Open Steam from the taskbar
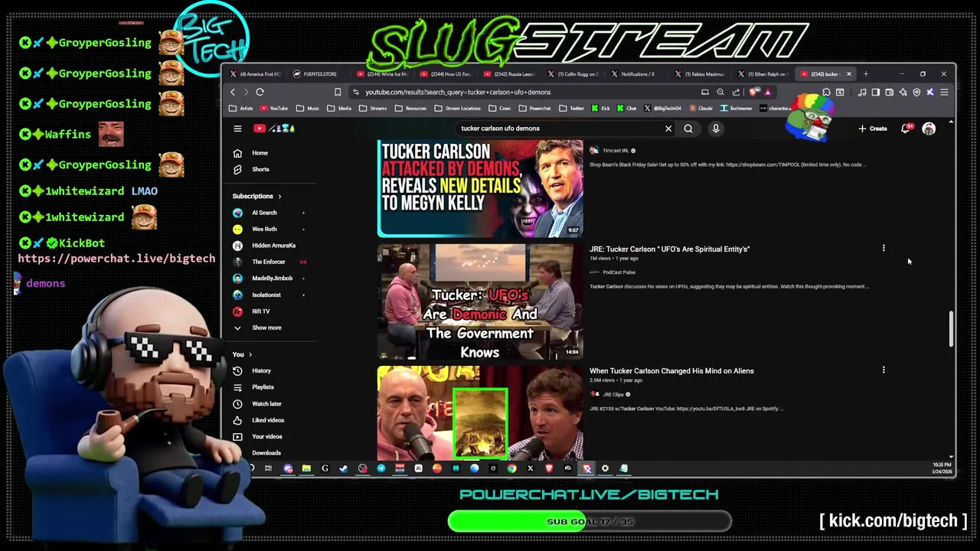The image size is (980, 551). point(344,468)
